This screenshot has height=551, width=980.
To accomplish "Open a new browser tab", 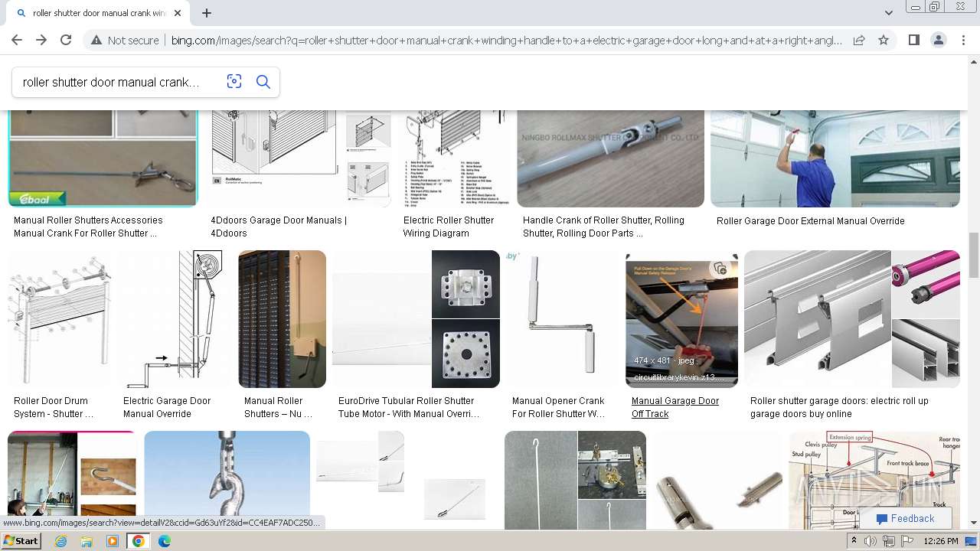I will tap(207, 13).
